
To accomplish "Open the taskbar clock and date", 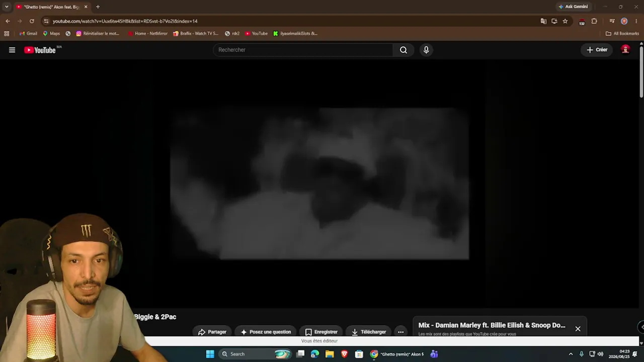I will (x=619, y=354).
